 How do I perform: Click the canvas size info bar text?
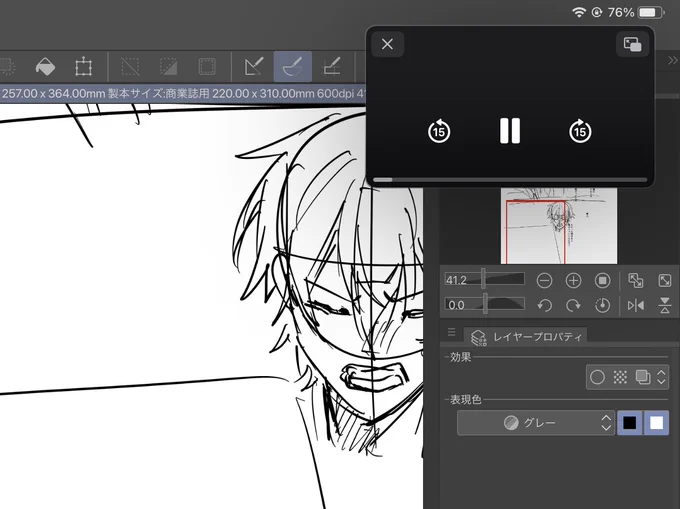coord(183,94)
